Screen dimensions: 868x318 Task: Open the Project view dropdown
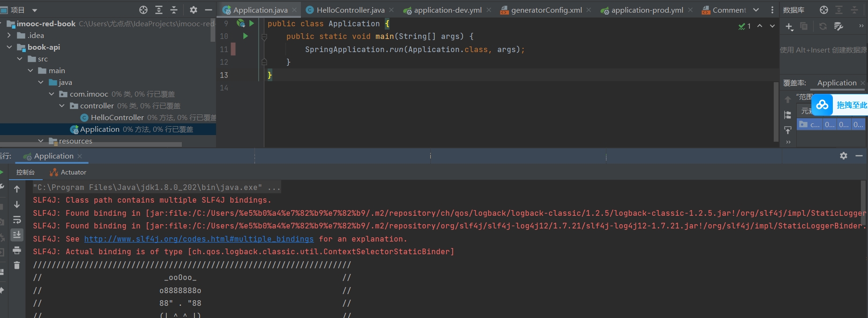pos(35,10)
